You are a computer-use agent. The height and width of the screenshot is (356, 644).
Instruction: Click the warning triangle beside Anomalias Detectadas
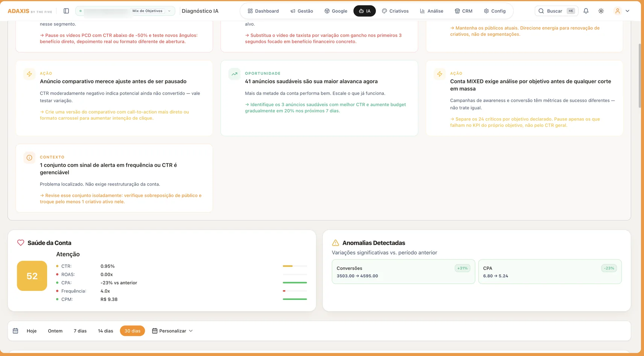(335, 243)
